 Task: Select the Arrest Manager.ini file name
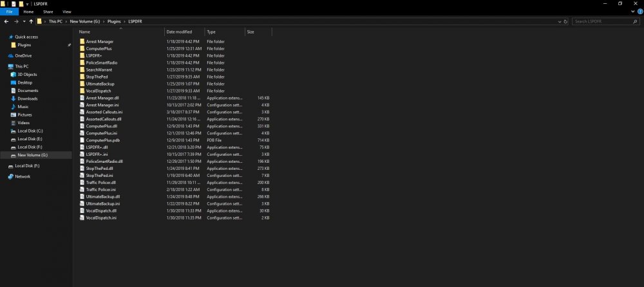(101, 105)
